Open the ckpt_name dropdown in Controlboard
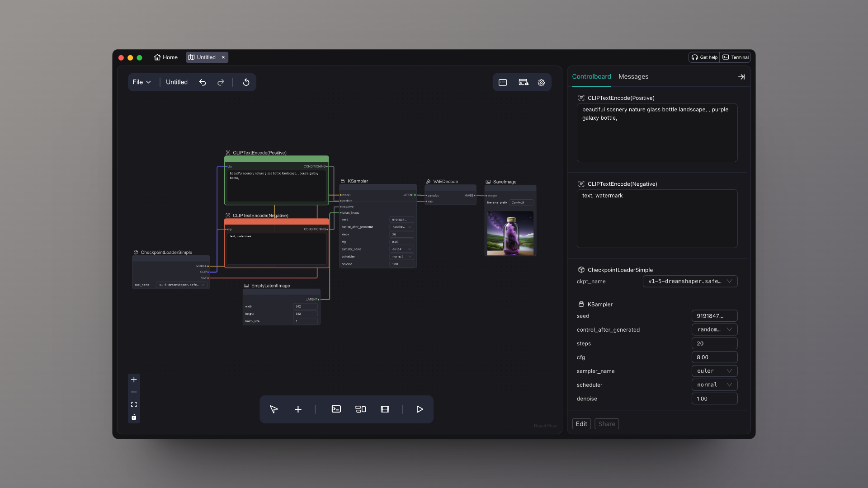This screenshot has width=868, height=488. [x=690, y=281]
